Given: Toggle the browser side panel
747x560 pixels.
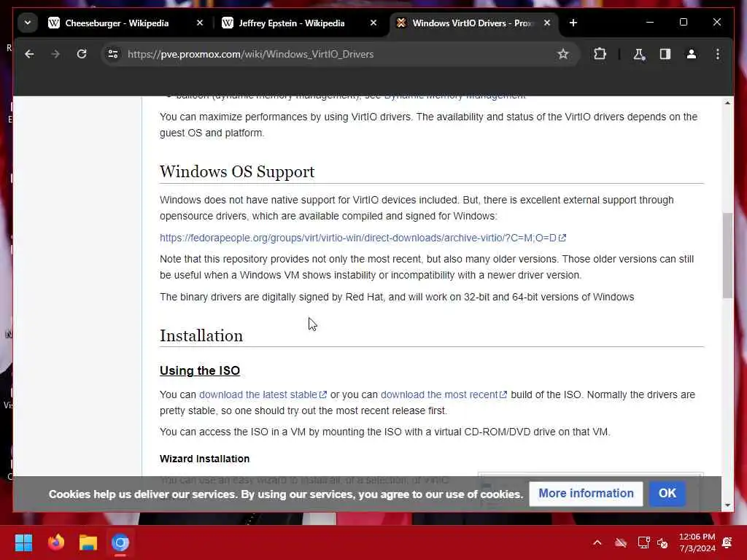Looking at the screenshot, I should (x=665, y=54).
